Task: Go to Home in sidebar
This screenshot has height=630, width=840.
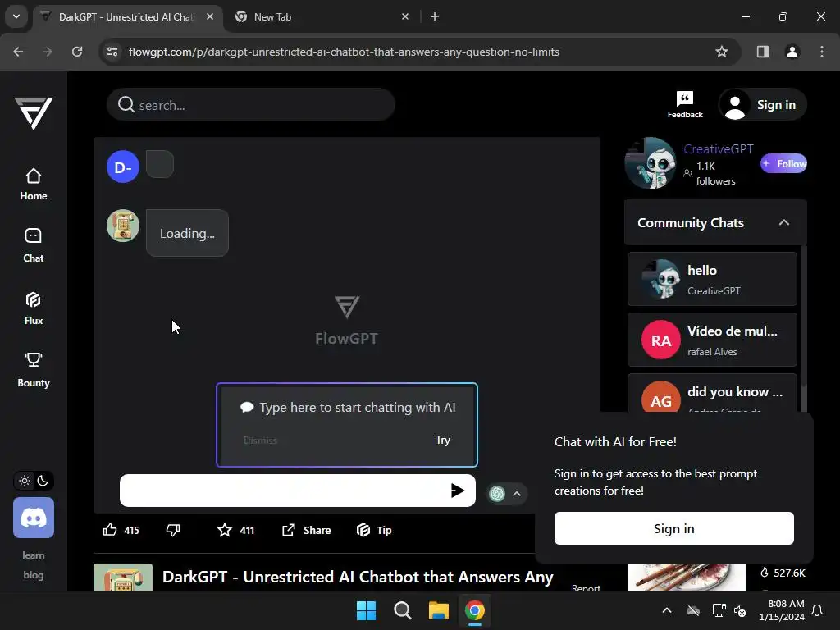Action: [x=33, y=185]
